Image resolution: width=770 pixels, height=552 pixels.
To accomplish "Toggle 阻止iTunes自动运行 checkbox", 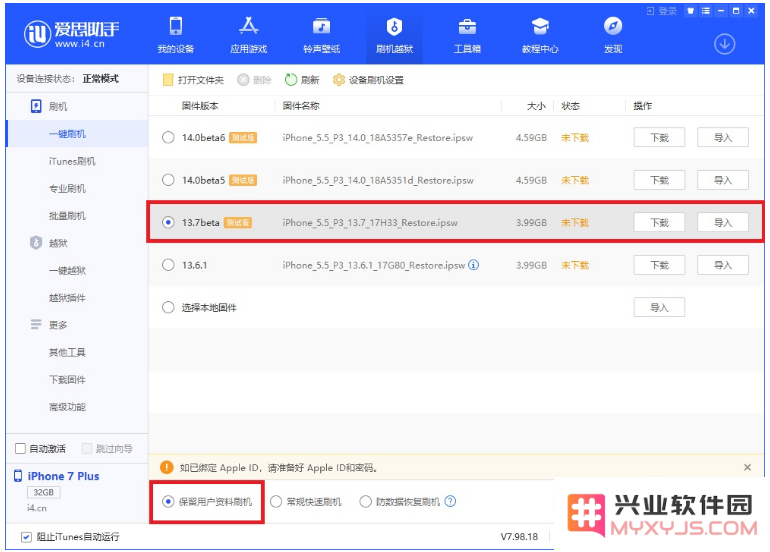I will 27,537.
